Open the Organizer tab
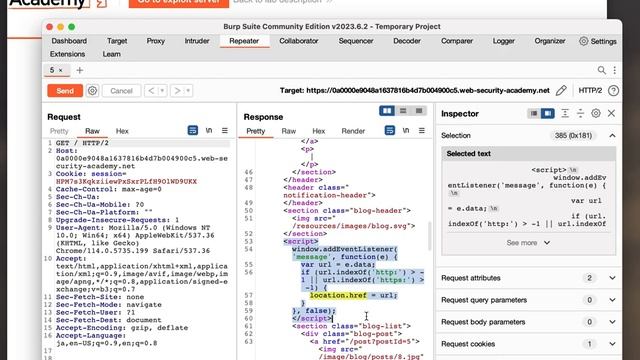This screenshot has height=360, width=640. 550,41
